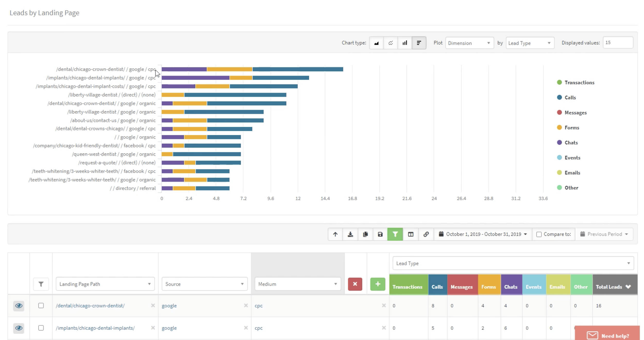The height and width of the screenshot is (340, 644).
Task: Select Landing Page Path filter menu
Action: [105, 284]
